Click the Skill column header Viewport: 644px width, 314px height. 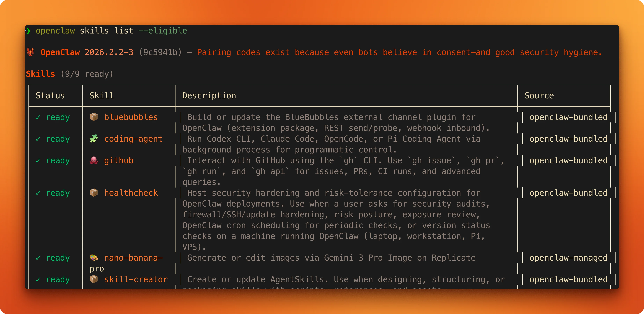[102, 96]
